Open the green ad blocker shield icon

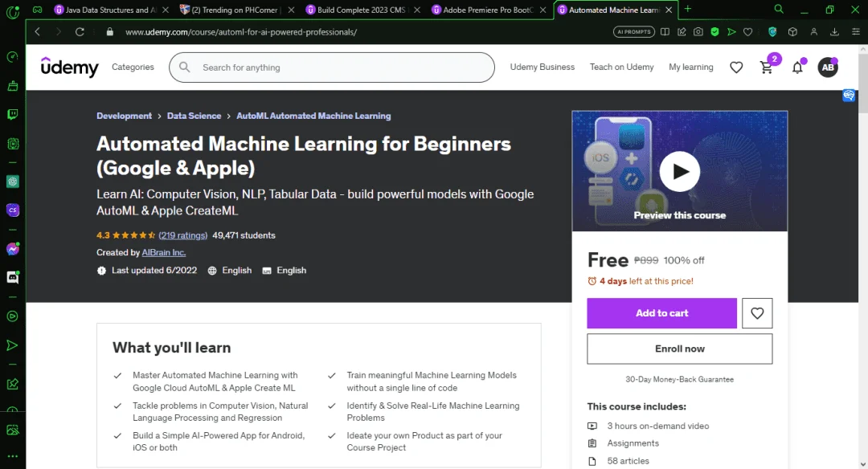pyautogui.click(x=714, y=32)
